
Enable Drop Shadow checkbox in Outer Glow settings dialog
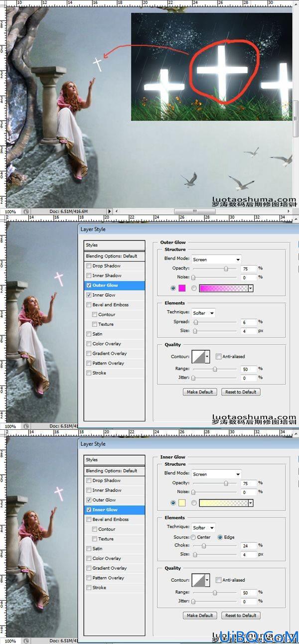coord(89,266)
